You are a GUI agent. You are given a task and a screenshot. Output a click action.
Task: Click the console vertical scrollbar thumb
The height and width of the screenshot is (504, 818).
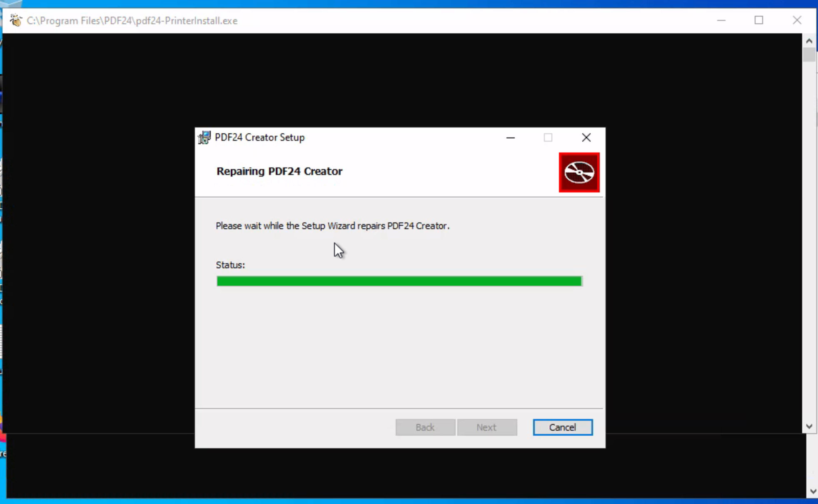pos(809,55)
